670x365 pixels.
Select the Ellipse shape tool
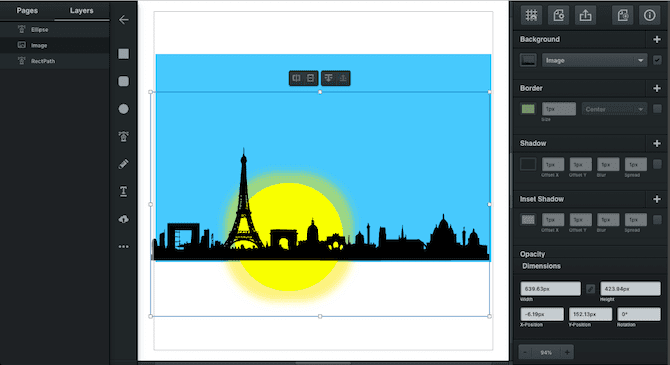click(123, 109)
